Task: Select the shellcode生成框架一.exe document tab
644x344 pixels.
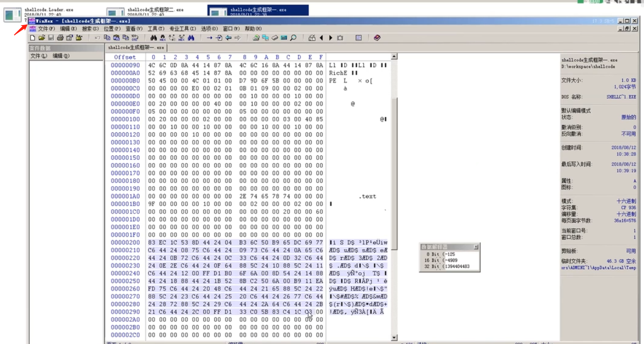Action: pyautogui.click(x=136, y=47)
